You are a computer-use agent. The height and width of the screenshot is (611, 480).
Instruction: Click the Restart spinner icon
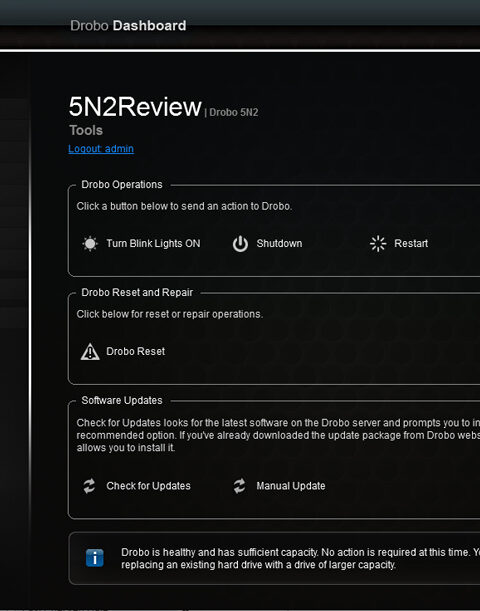(378, 244)
